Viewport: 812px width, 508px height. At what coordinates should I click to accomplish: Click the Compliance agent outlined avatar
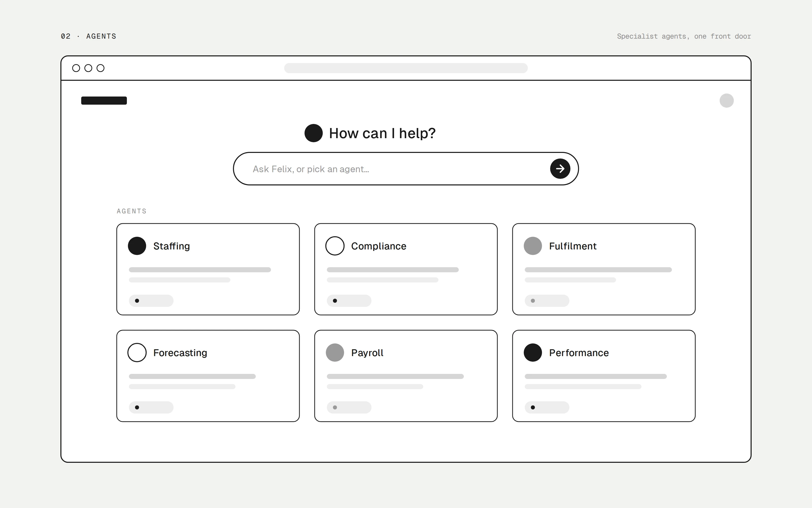pos(335,246)
